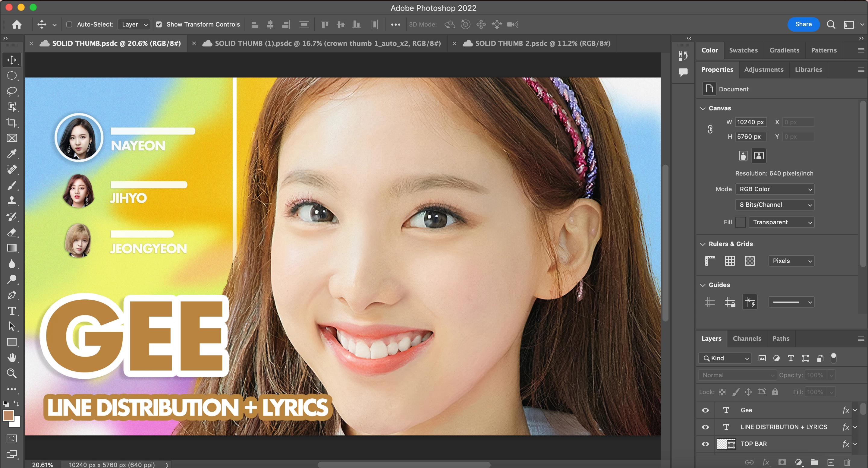Open the SOLID THUMB 2.psdc document tab
The image size is (868, 468).
[542, 43]
